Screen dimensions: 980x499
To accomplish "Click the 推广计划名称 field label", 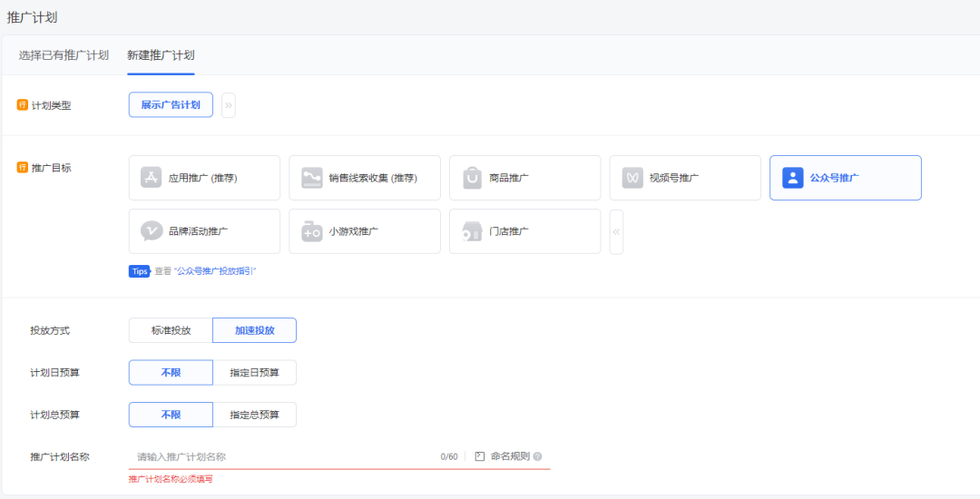I will 60,456.
